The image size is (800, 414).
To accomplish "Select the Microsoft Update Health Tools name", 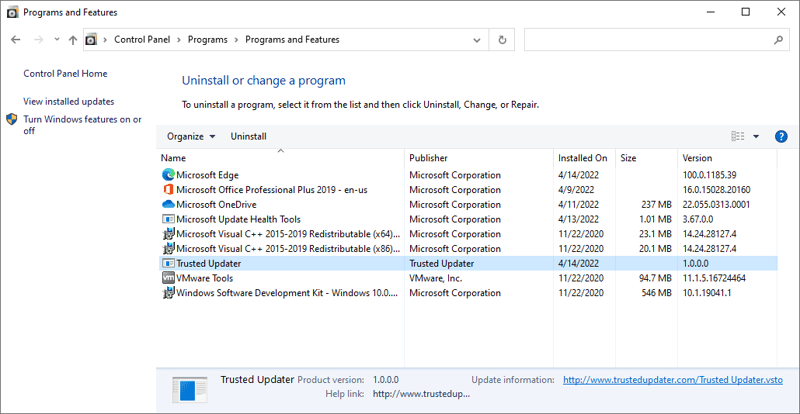I will [238, 220].
